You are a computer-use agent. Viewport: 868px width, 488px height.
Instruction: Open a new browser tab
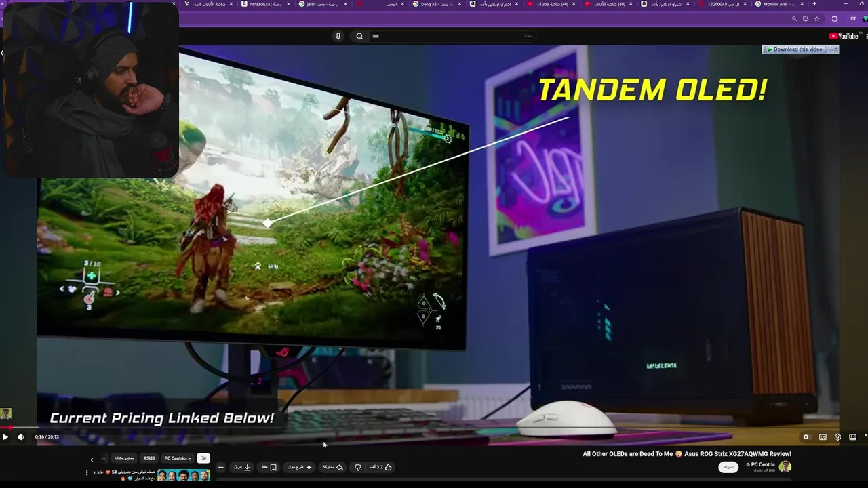point(814,4)
